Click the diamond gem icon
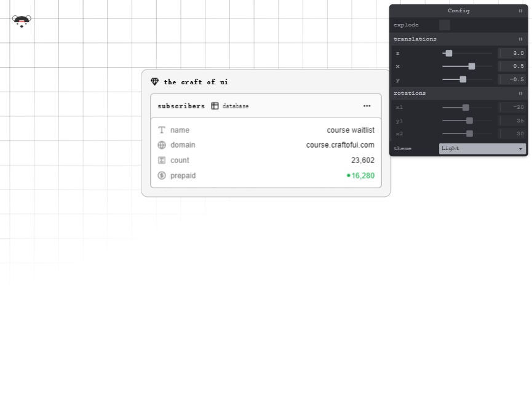Screen dimensions: 532x403 point(155,81)
